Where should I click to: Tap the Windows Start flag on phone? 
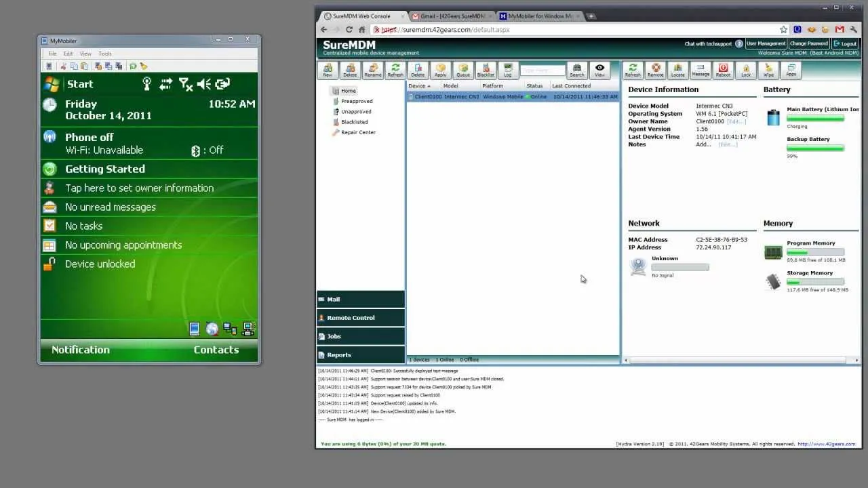pos(52,84)
